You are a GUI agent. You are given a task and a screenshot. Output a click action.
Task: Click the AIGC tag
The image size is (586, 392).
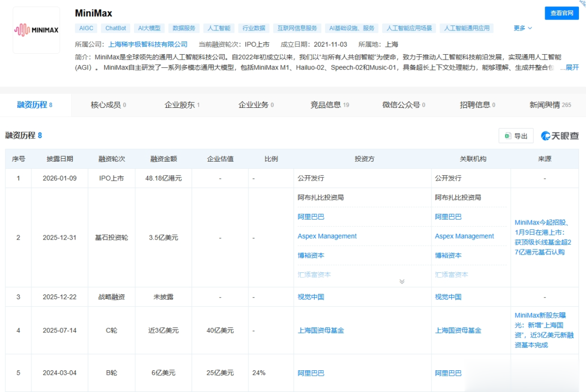point(86,28)
